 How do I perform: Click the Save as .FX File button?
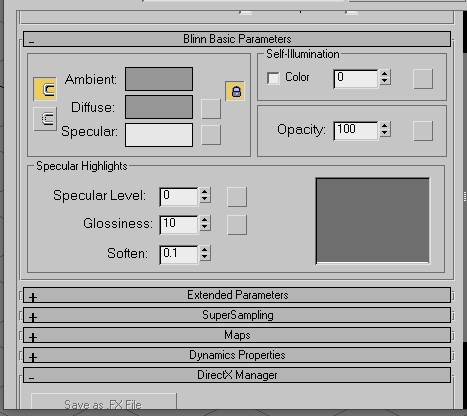[x=104, y=402]
